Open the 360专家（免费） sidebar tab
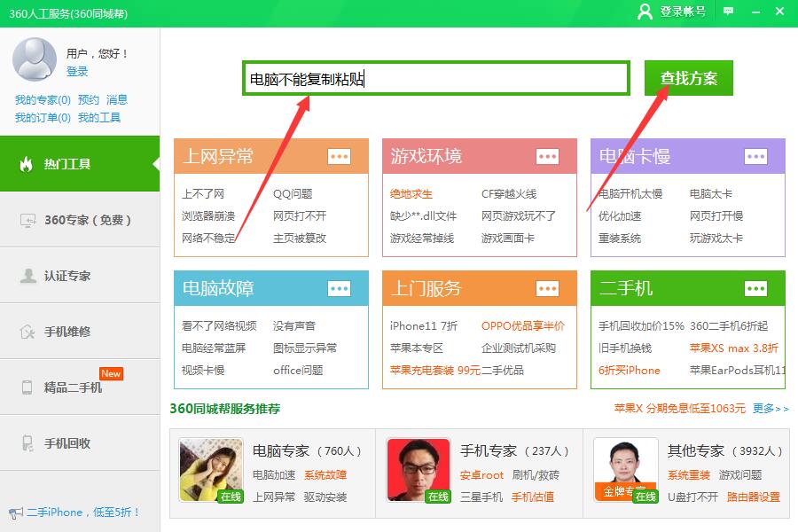This screenshot has height=532, width=798. pyautogui.click(x=80, y=220)
